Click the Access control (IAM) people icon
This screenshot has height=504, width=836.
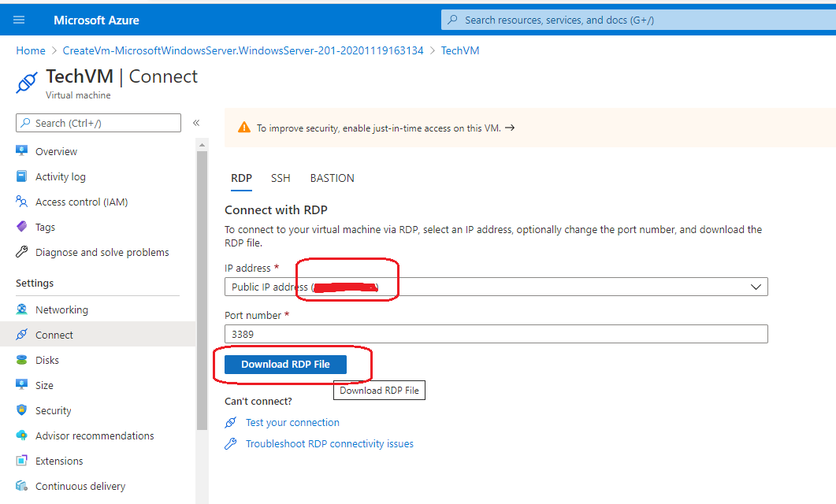pyautogui.click(x=21, y=202)
